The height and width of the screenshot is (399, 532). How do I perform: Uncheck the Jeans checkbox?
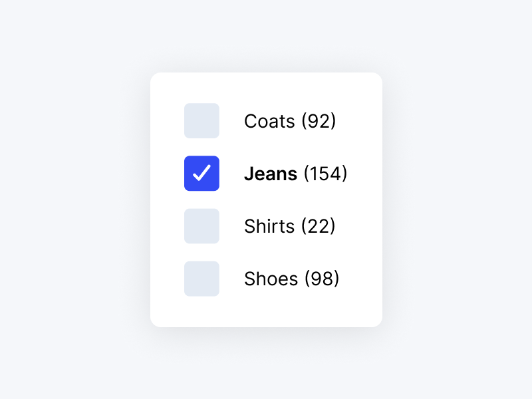(x=201, y=174)
